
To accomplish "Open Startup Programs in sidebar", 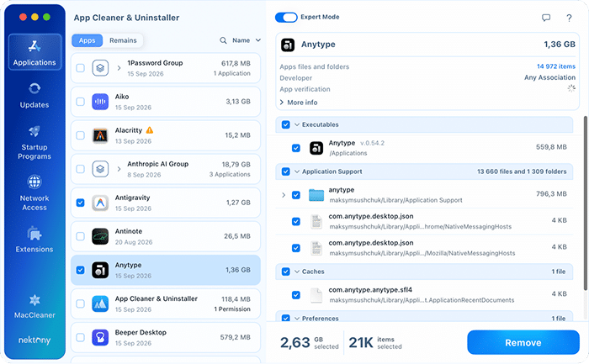I will click(34, 143).
